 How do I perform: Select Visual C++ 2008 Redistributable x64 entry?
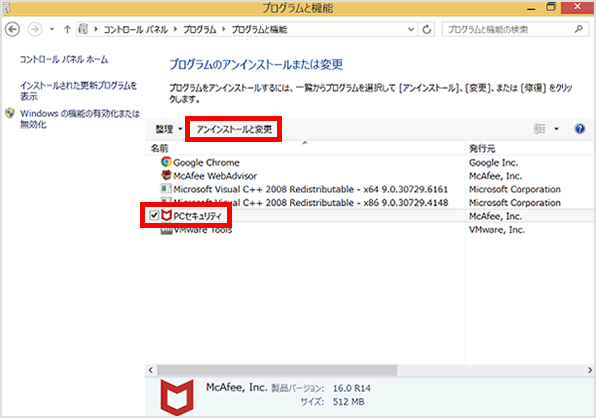[311, 189]
